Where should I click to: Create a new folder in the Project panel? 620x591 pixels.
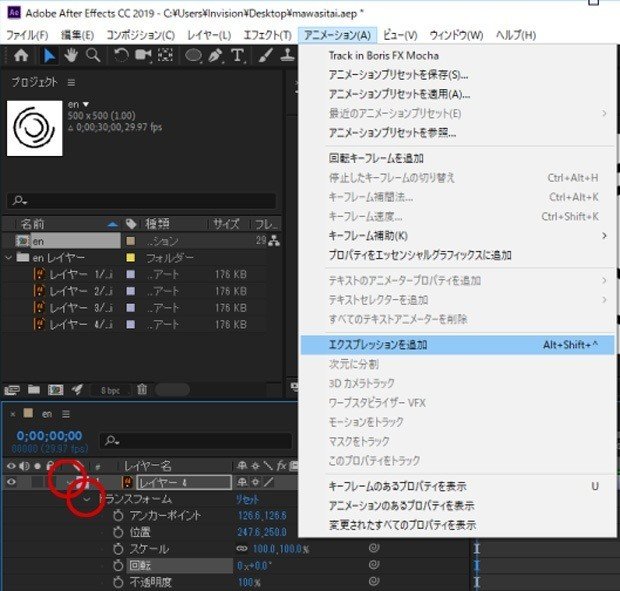(x=34, y=390)
